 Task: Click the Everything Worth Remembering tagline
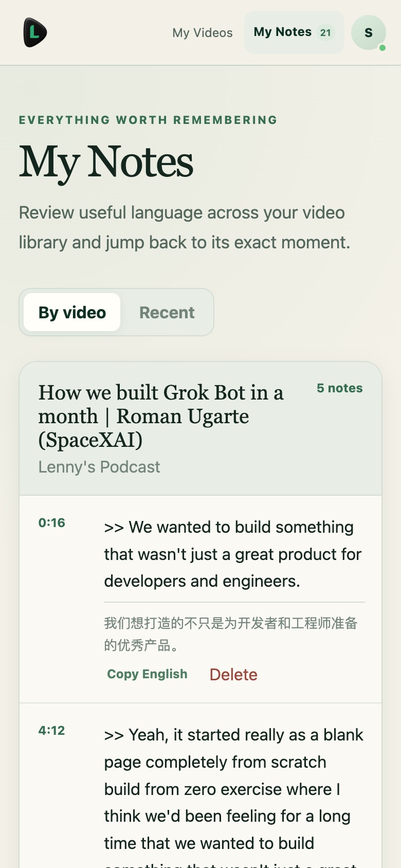pos(148,120)
